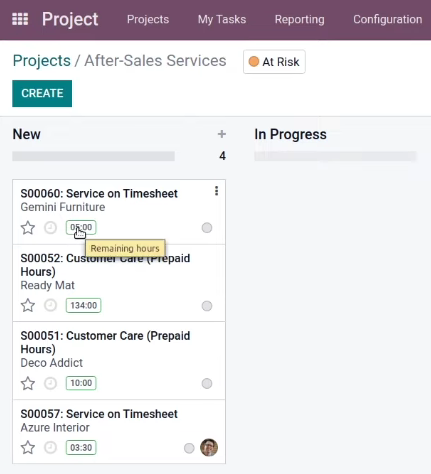Click the clock activity icon on S00051 task

50,383
